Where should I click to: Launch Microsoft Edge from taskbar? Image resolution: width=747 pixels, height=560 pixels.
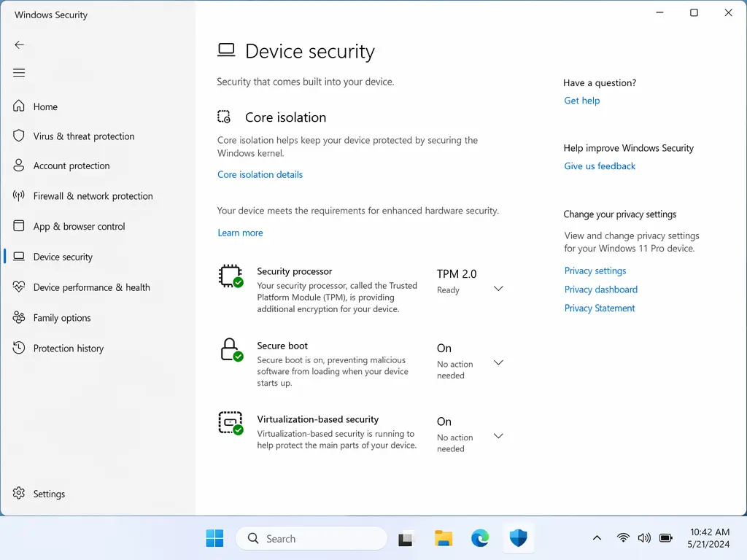point(480,538)
